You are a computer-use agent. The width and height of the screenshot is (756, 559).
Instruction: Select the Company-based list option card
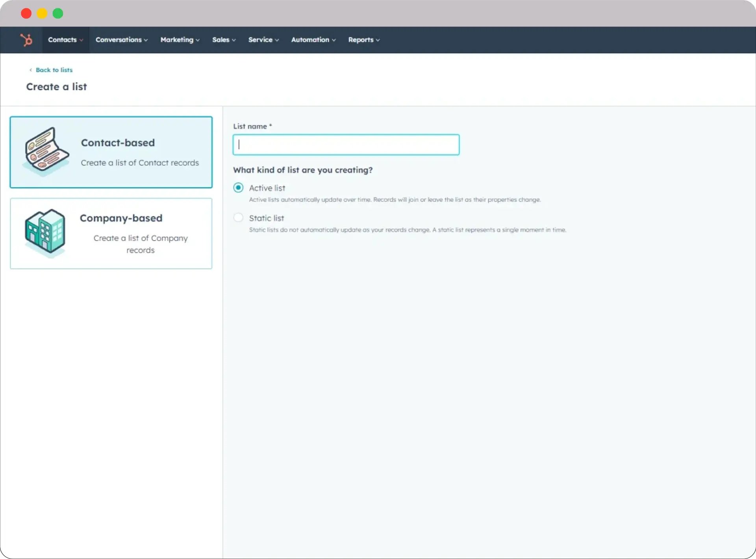coord(111,233)
